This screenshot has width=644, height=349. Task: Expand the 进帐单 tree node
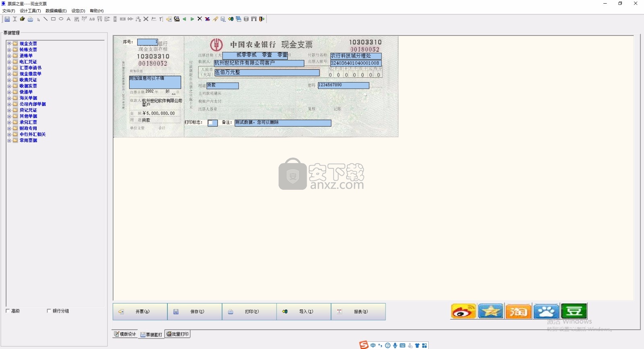click(9, 56)
